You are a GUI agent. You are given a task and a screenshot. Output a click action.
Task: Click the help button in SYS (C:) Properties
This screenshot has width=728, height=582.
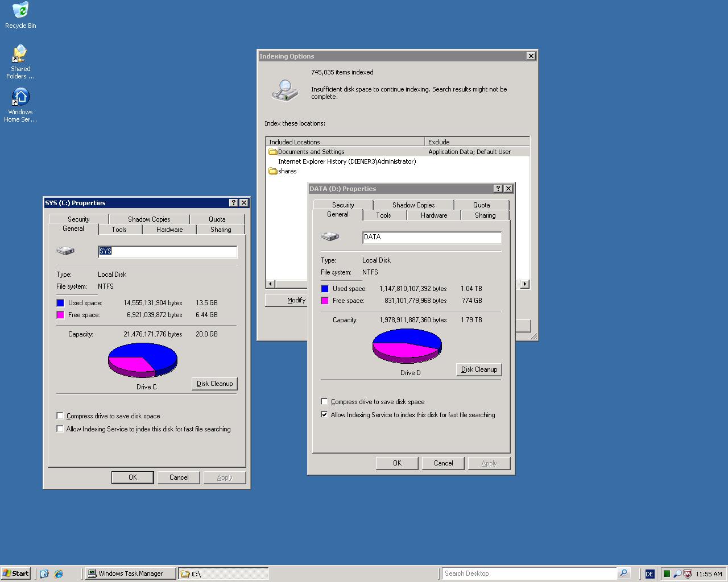point(233,203)
